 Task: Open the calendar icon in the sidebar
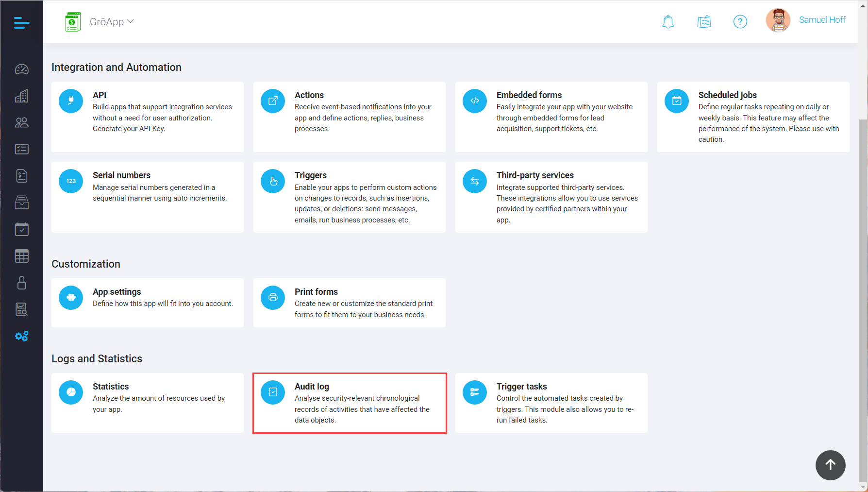pyautogui.click(x=21, y=229)
